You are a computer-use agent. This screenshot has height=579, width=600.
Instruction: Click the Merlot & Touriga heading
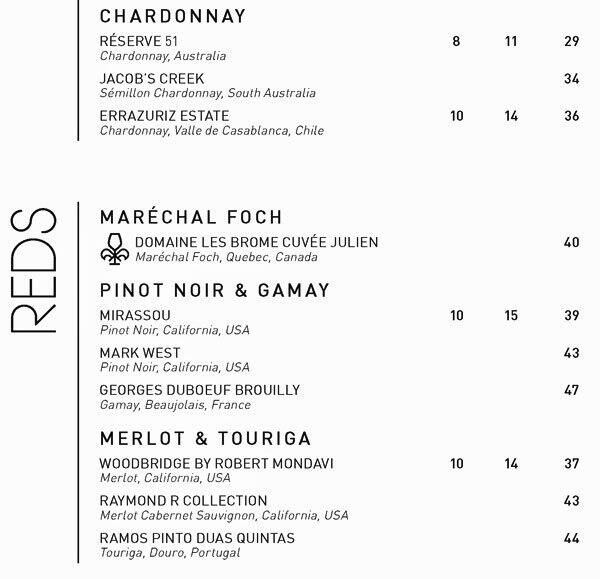[x=206, y=438]
